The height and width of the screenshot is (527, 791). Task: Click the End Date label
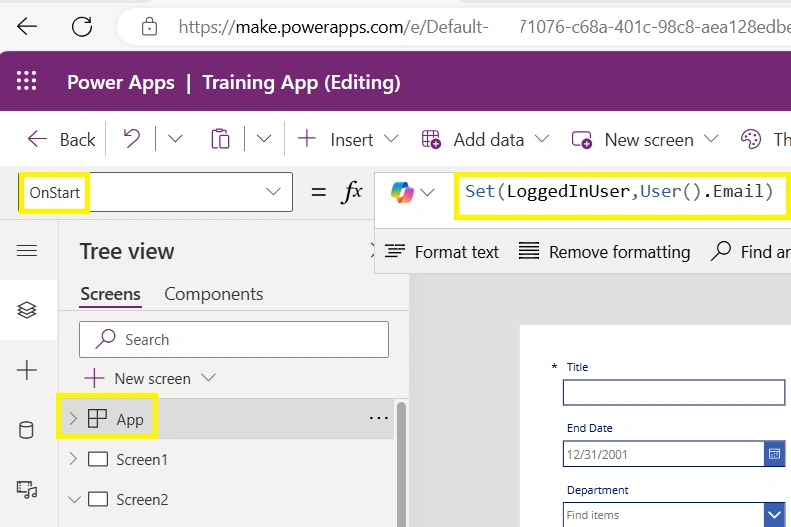click(x=590, y=428)
